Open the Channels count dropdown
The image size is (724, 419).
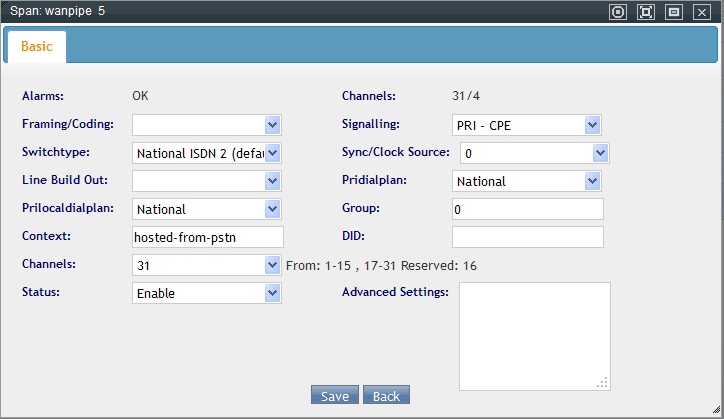tap(208, 265)
